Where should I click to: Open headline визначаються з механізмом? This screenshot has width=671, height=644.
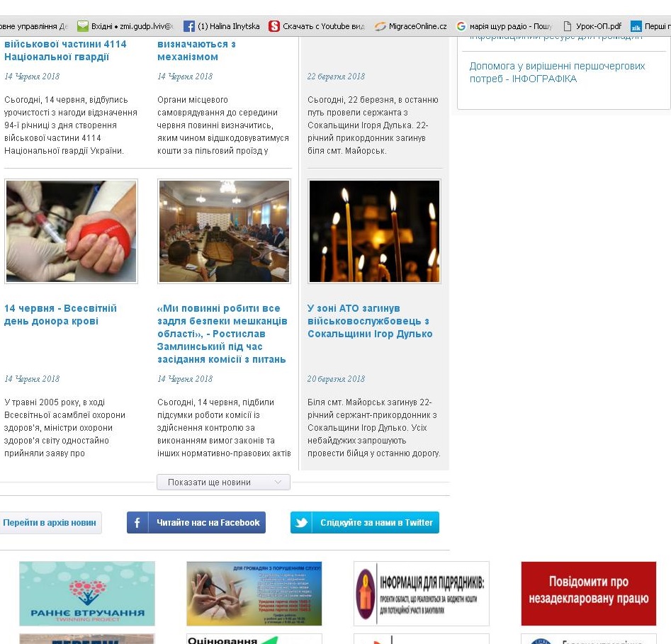(x=196, y=50)
